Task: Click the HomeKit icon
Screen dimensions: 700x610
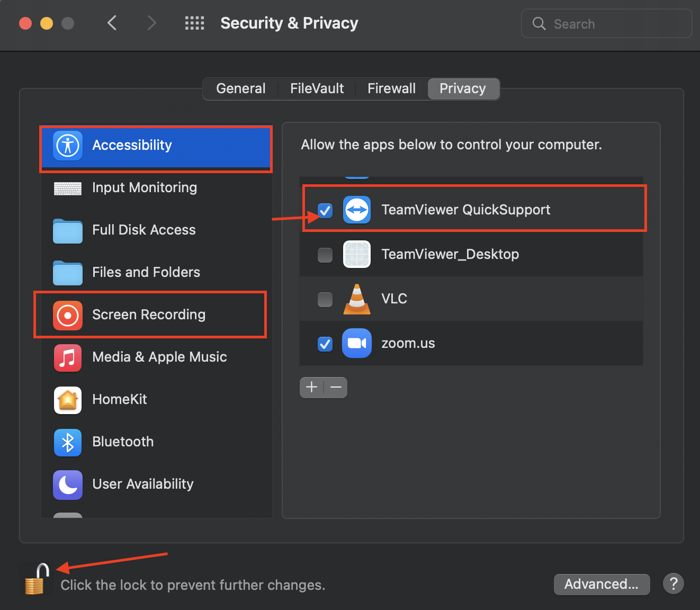Action: pos(68,400)
